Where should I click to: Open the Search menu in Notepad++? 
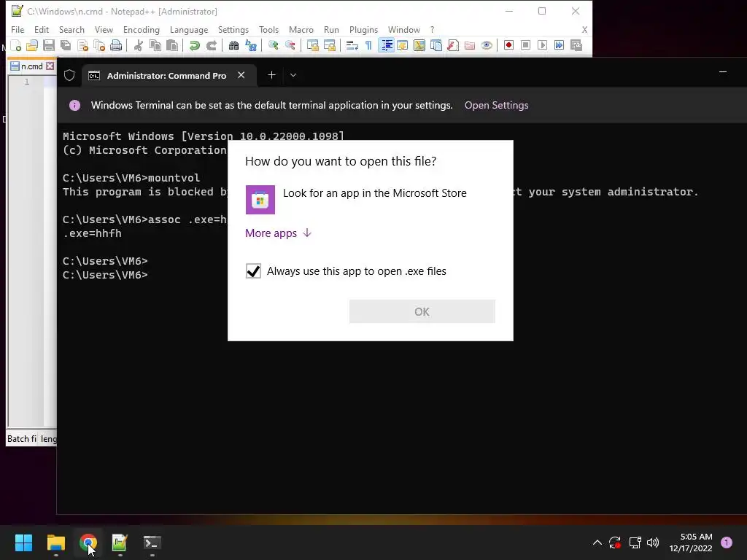point(71,29)
